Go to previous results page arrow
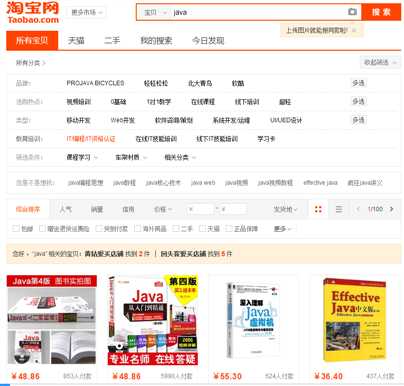 click(x=358, y=209)
